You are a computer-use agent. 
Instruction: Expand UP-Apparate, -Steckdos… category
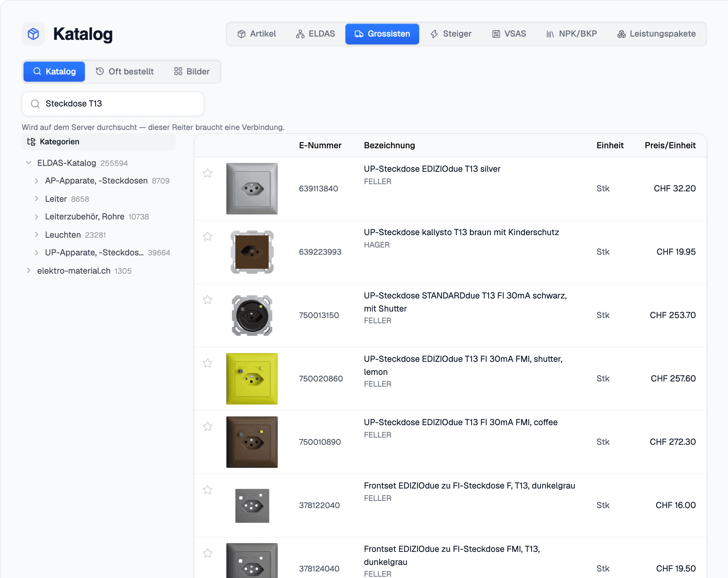click(x=37, y=252)
